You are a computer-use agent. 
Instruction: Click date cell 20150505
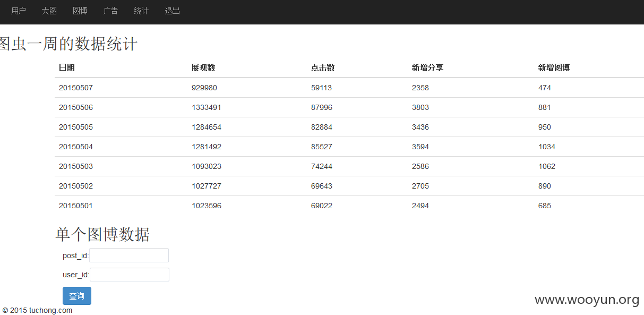[x=76, y=127]
